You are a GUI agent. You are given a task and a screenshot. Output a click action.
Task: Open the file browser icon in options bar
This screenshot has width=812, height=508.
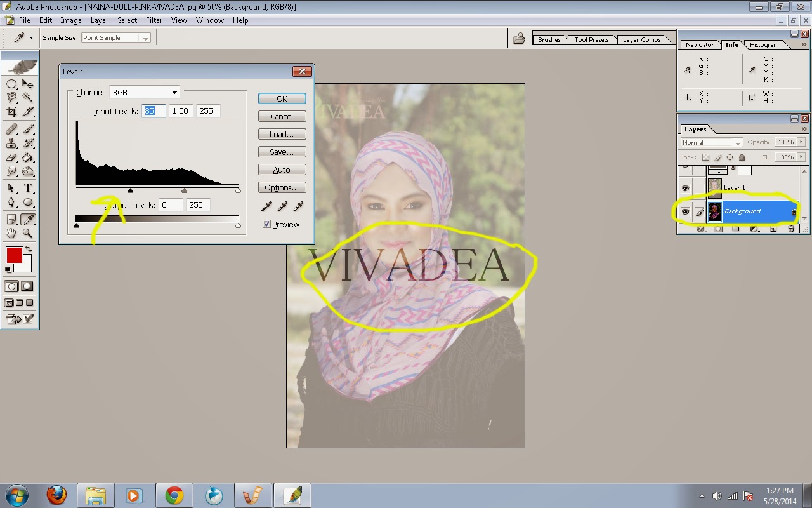(519, 39)
